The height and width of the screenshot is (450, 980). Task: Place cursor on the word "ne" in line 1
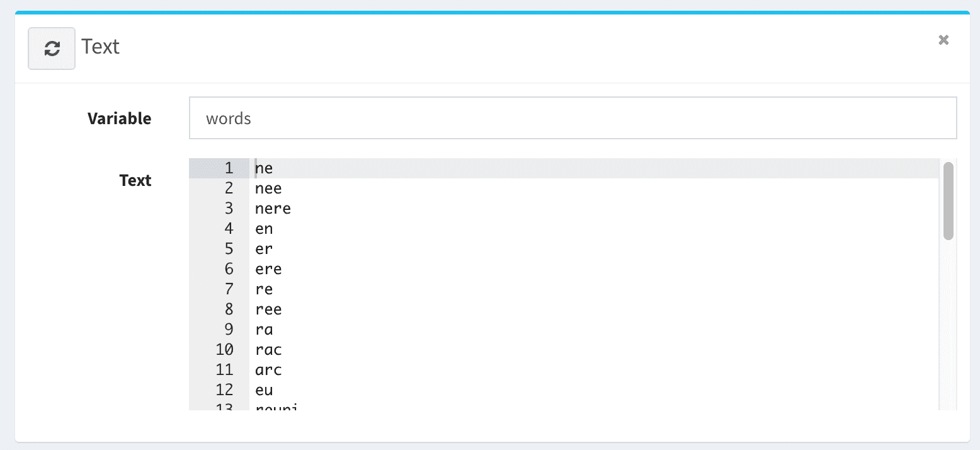click(264, 168)
